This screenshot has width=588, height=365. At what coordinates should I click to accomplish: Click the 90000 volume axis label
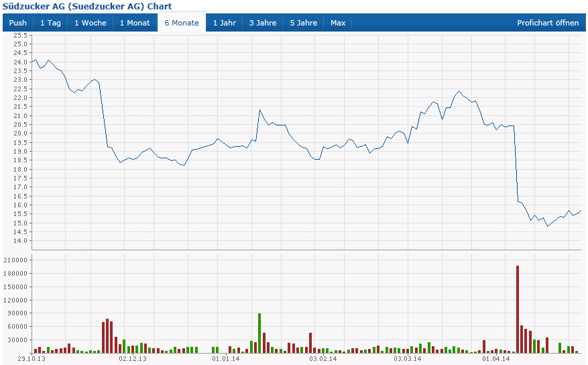pos(17,313)
